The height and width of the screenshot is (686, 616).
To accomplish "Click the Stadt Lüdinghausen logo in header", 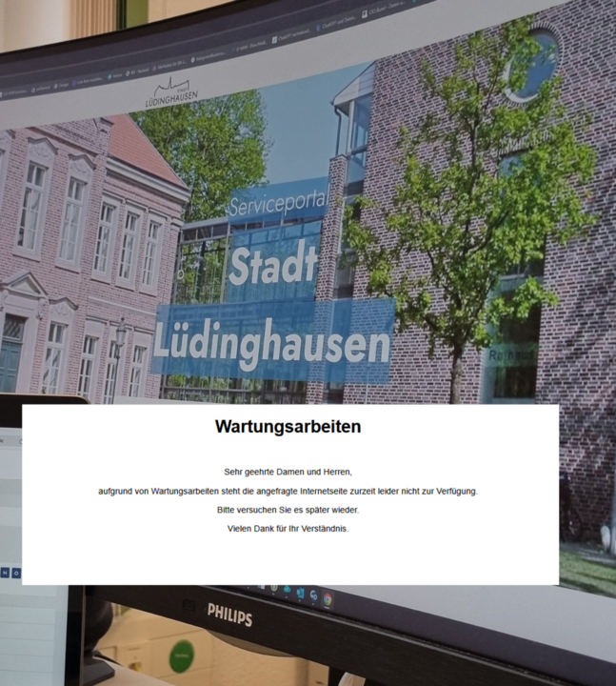I will [x=171, y=92].
